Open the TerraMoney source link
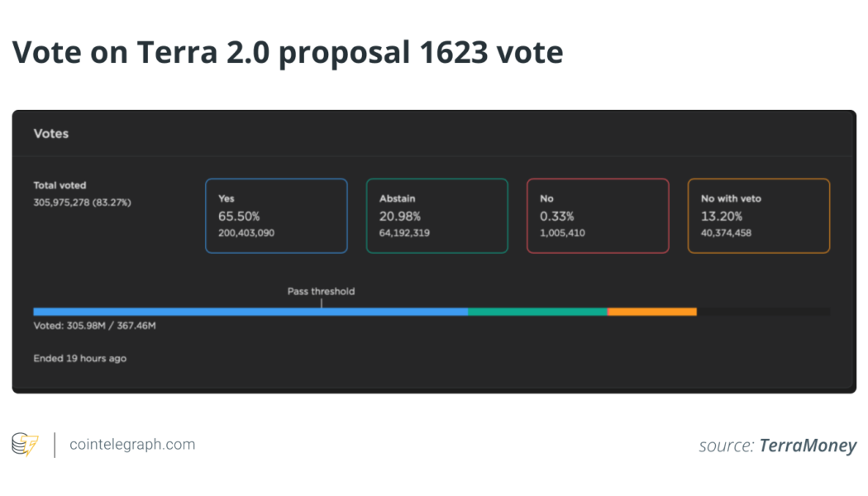868x496 pixels. 807,446
